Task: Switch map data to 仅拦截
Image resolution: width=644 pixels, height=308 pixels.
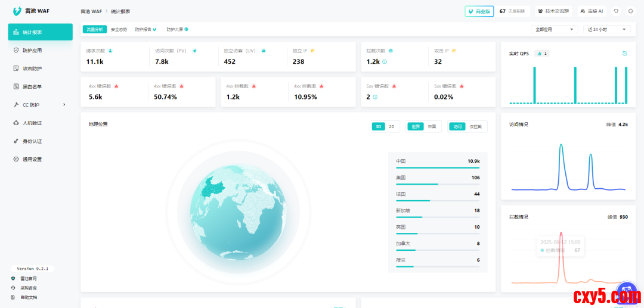Action: point(475,126)
